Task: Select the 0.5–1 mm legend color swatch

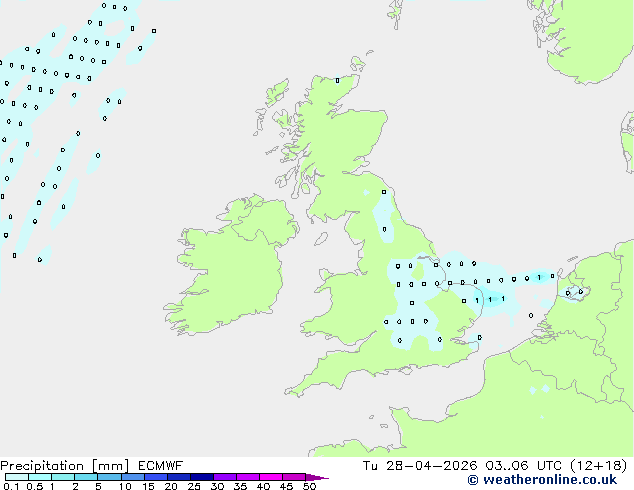Action: (40, 477)
